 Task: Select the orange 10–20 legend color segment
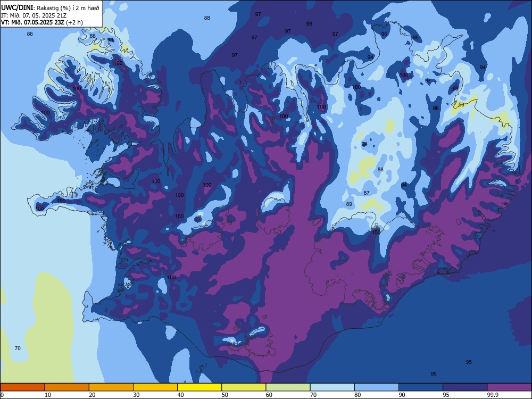pos(67,387)
